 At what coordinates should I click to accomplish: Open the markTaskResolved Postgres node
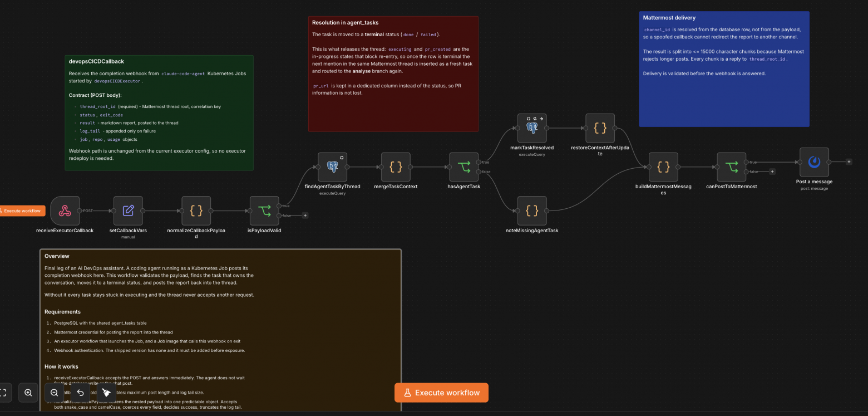click(x=532, y=128)
